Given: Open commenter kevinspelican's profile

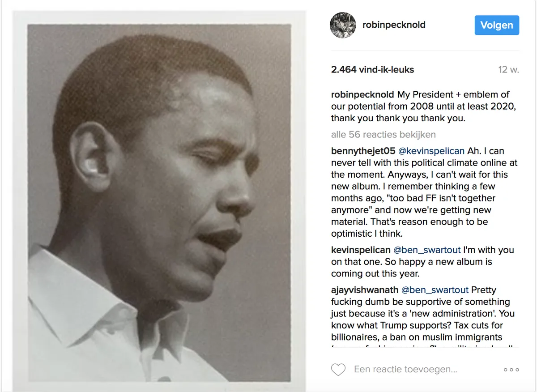Looking at the screenshot, I should click(x=360, y=250).
